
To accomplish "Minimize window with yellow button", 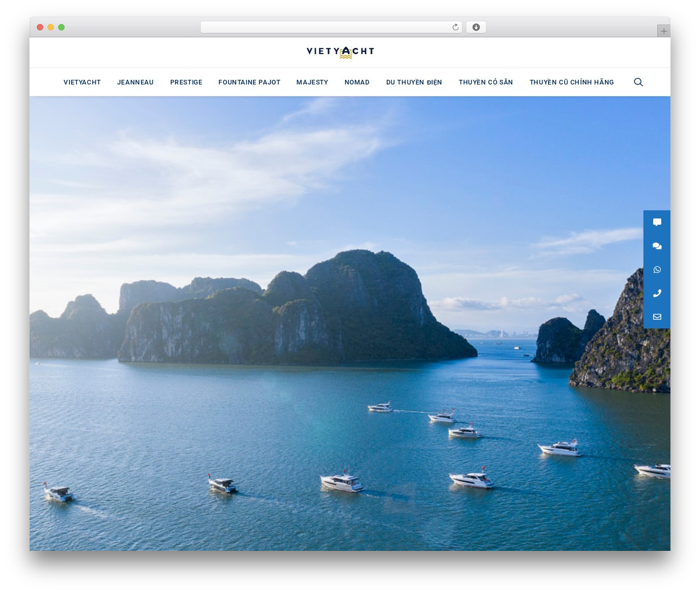I will (x=50, y=27).
